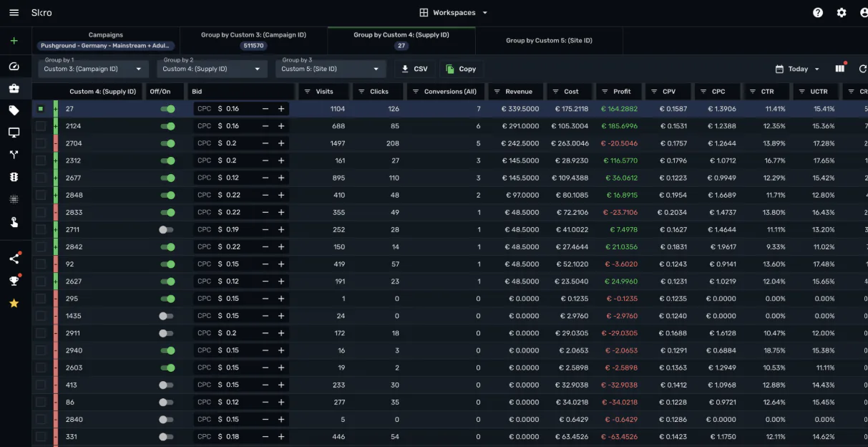
Task: Uncheck the checkbox for supply ID 27
Action: (x=41, y=109)
